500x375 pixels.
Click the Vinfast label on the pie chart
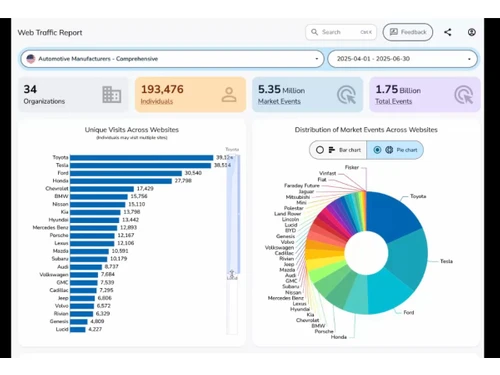pyautogui.click(x=328, y=173)
